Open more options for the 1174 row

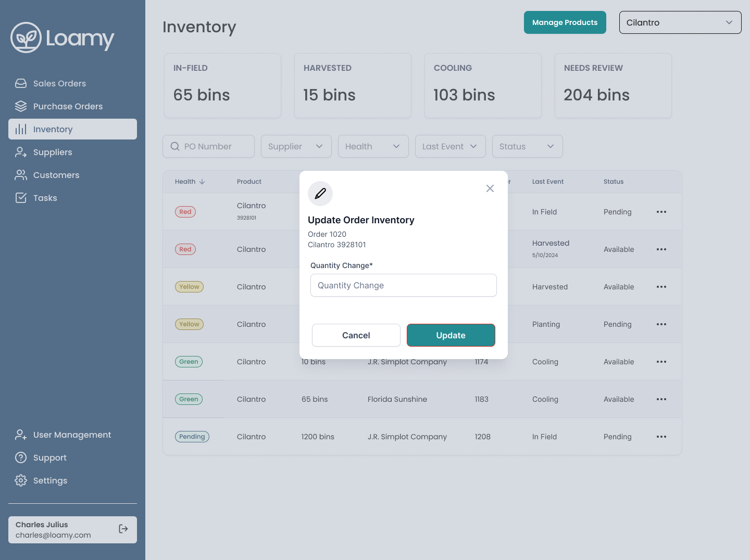click(x=661, y=362)
